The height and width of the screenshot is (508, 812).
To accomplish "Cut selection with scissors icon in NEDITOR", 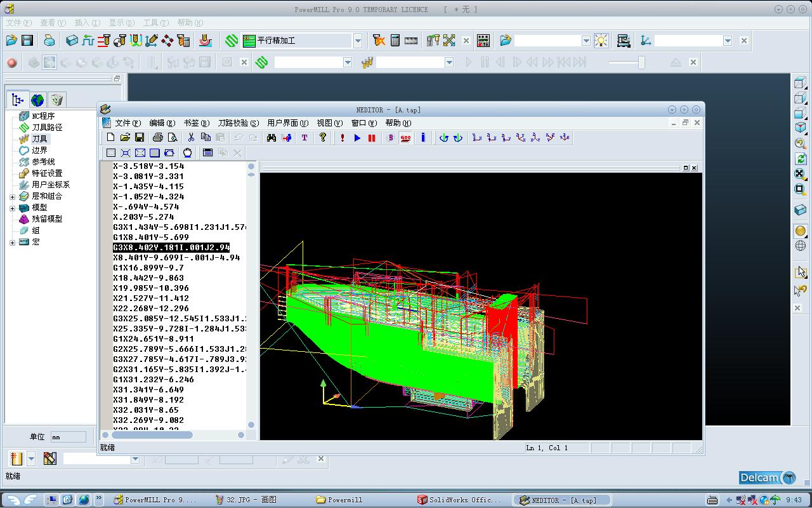I will (191, 137).
